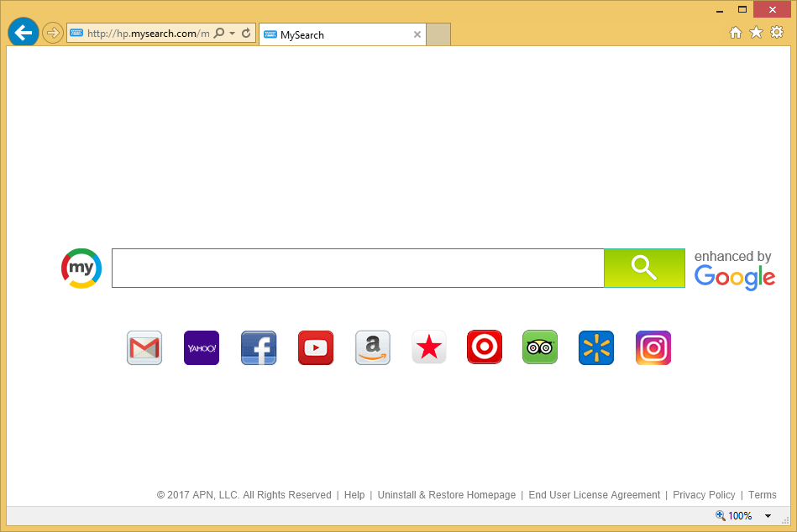Click the Macy's red star icon
The width and height of the screenshot is (797, 532).
click(x=429, y=347)
